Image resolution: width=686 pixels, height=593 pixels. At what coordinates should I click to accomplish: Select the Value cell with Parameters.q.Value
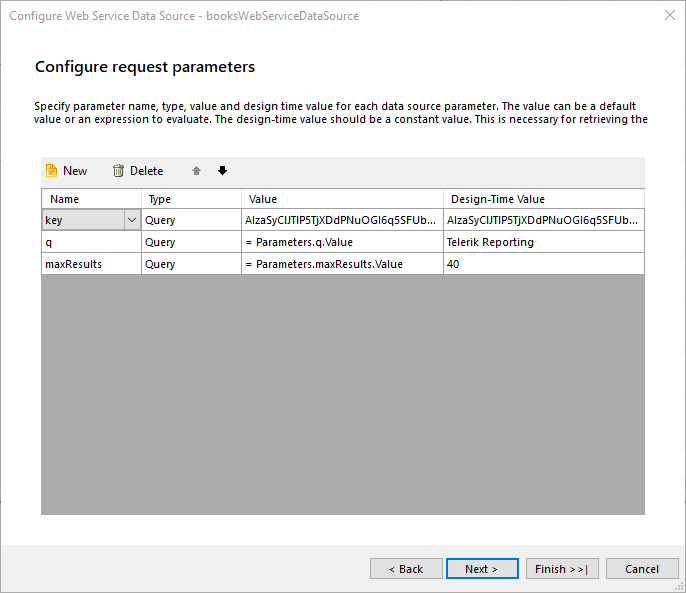click(x=342, y=242)
